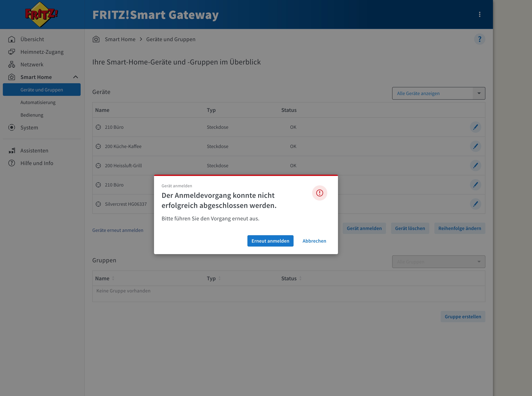532x396 pixels.
Task: Click the FRITZ! logo
Action: 41,14
